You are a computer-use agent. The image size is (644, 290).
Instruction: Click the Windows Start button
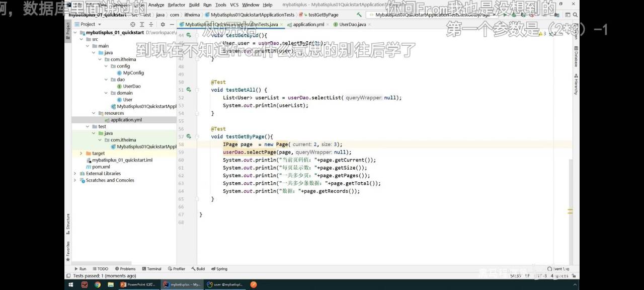tap(70, 284)
